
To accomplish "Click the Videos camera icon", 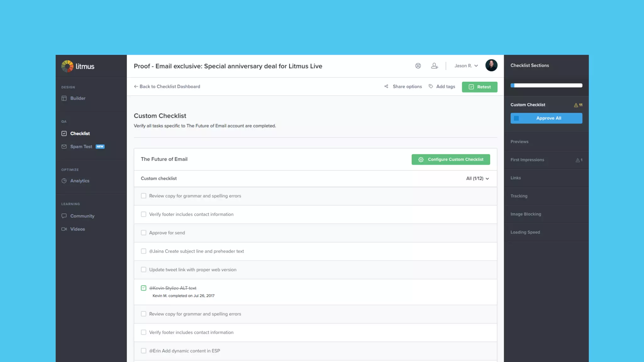I will click(64, 229).
